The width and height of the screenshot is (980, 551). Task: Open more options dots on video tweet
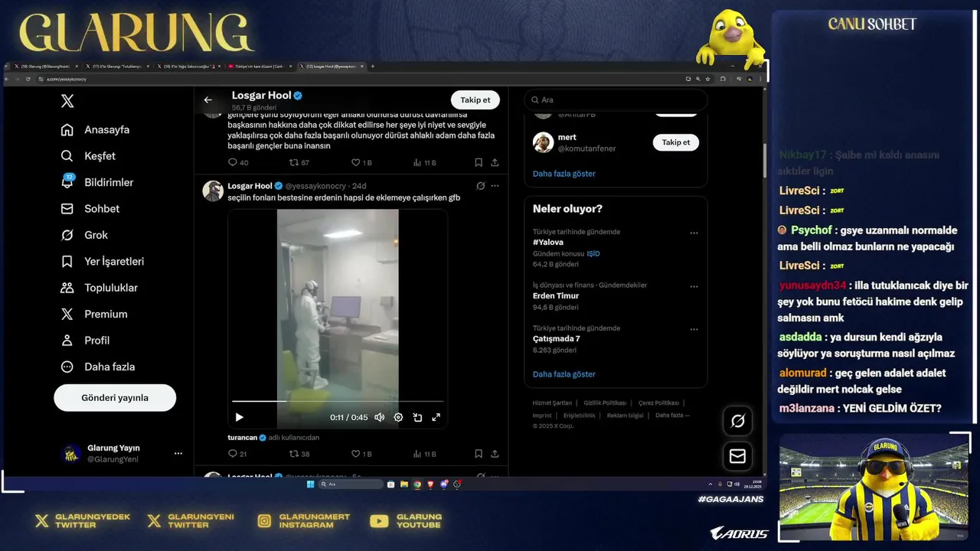[x=495, y=186]
